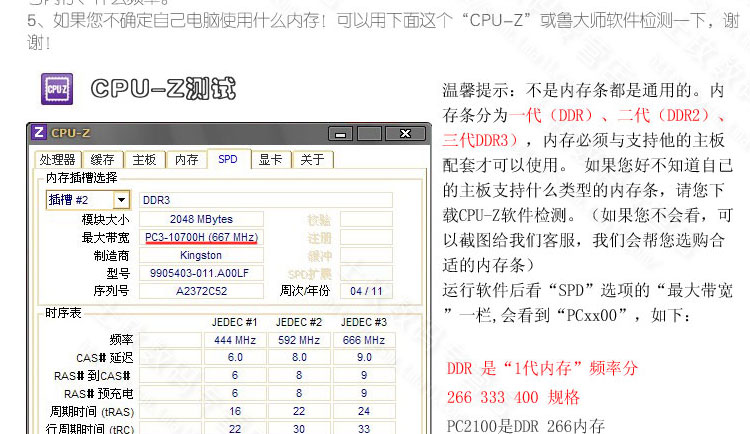Click the 9905403-011.A00LF part number
The height and width of the screenshot is (434, 750).
201,273
